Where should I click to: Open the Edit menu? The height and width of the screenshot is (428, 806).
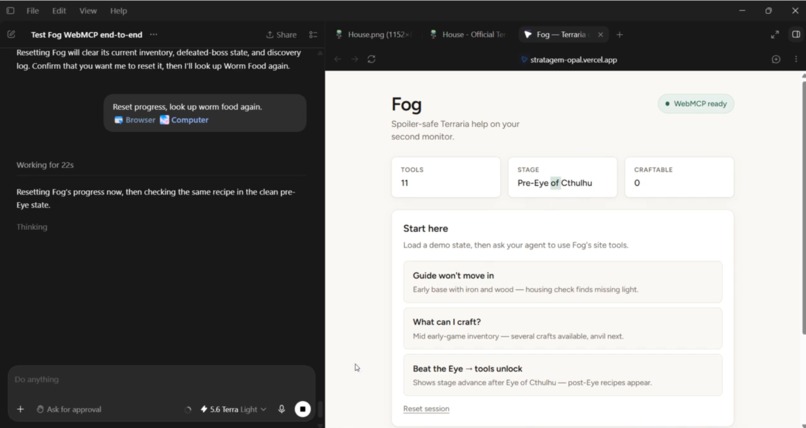[x=59, y=11]
